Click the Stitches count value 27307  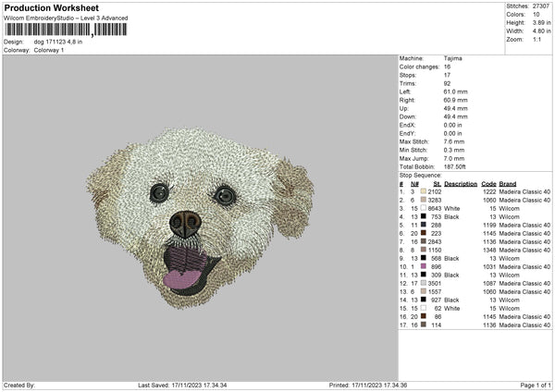pos(542,6)
